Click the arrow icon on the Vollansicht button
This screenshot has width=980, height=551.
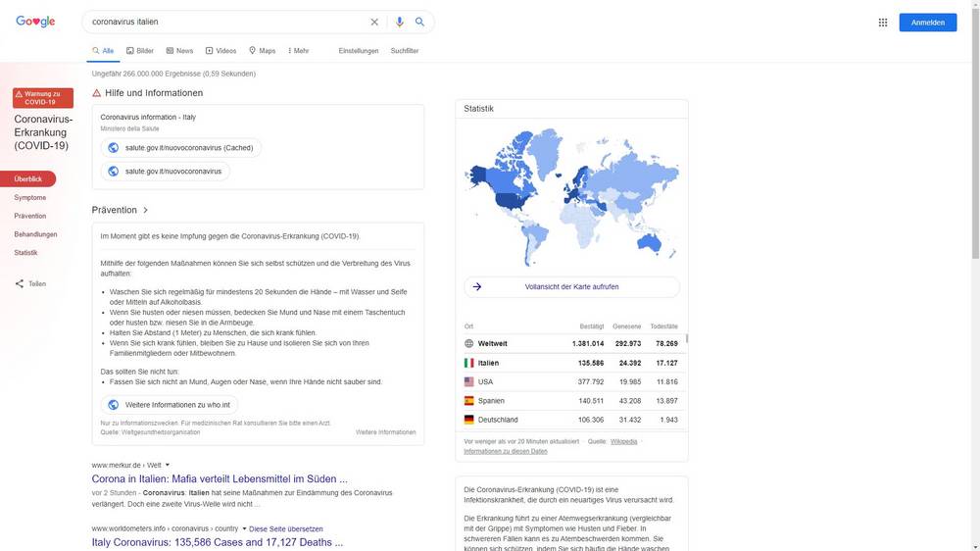[x=477, y=287]
